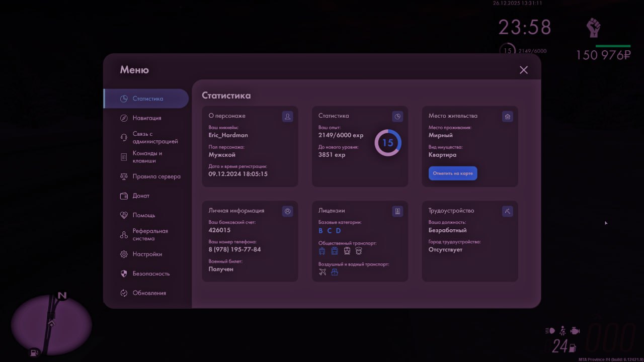The image size is (644, 362).
Task: Click the nickname Eric_Hardman
Action: 228,135
